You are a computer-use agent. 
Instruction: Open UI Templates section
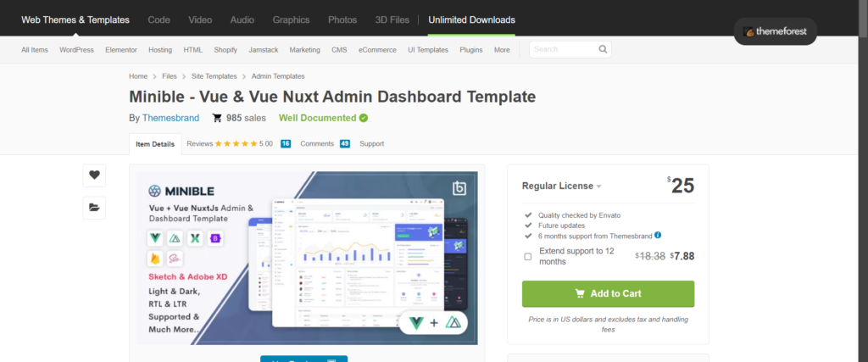point(428,50)
